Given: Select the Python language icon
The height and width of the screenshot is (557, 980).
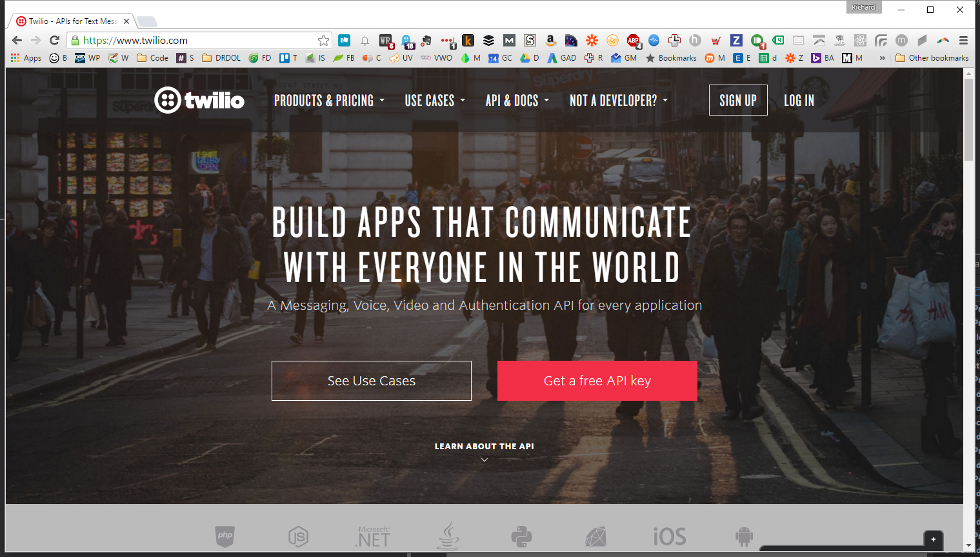Looking at the screenshot, I should [521, 536].
